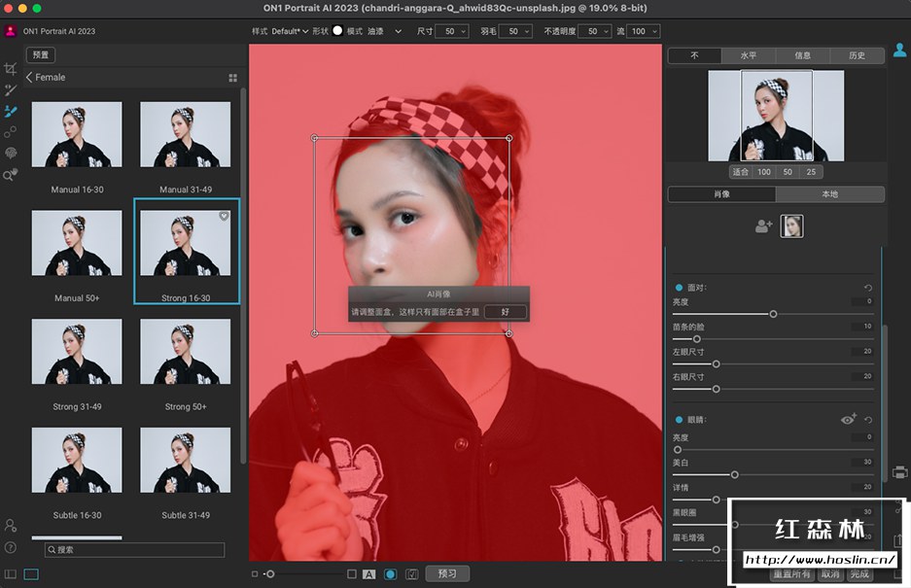Click the print icon on the right edge
The image size is (911, 588).
(x=899, y=472)
